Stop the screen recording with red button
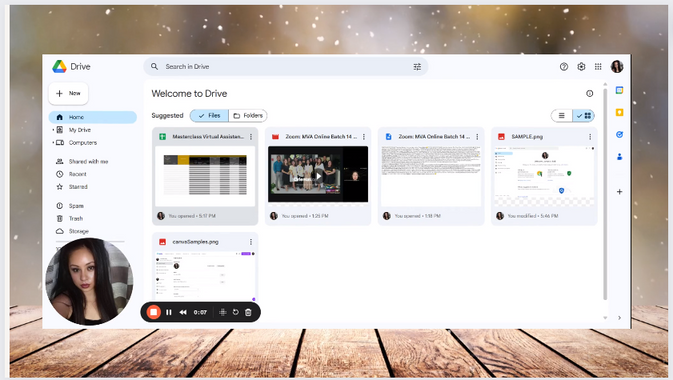Screen dimensions: 673x380 pos(153,312)
